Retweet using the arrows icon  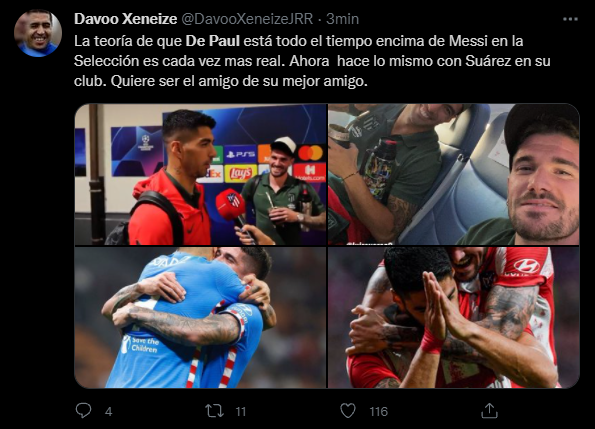[214, 411]
